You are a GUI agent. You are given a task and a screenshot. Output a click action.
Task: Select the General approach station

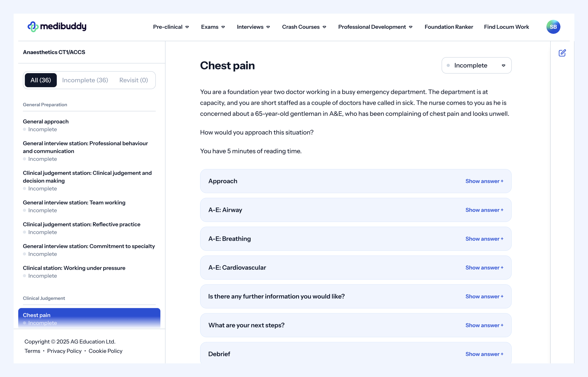point(46,122)
